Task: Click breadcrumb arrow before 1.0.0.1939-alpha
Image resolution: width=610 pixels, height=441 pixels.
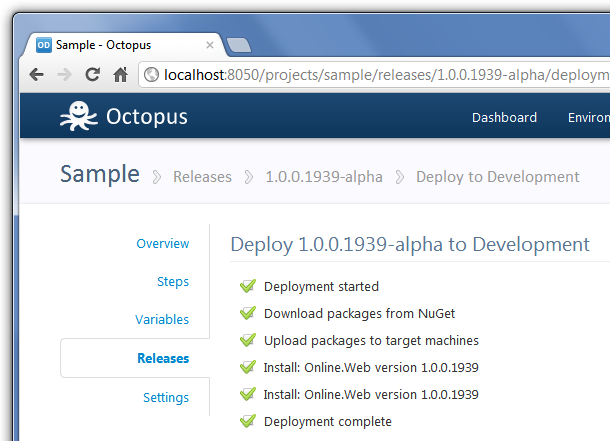Action: [248, 177]
